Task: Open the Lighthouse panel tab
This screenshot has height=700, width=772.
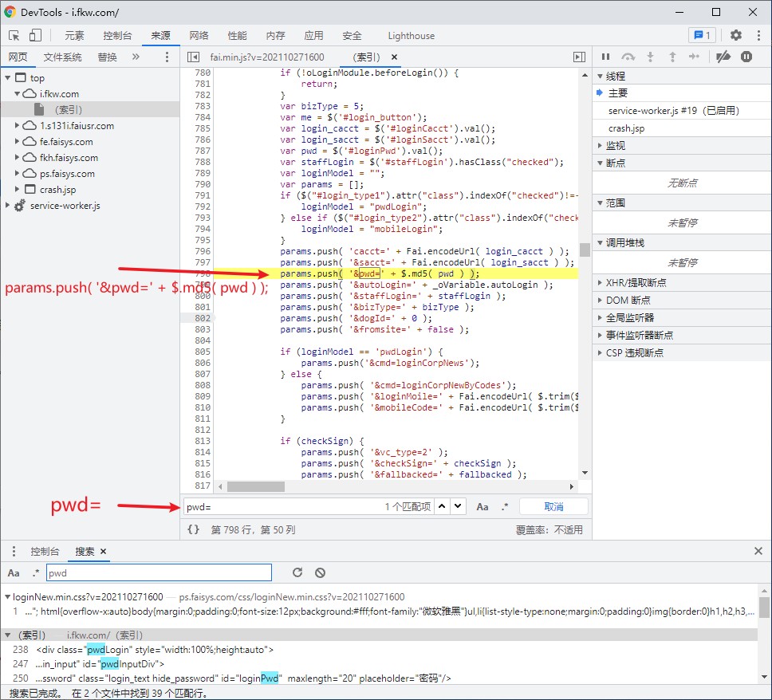Action: click(x=411, y=35)
